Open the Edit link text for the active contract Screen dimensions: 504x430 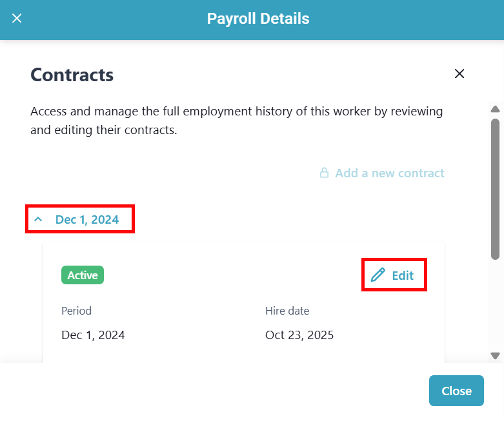(x=403, y=275)
